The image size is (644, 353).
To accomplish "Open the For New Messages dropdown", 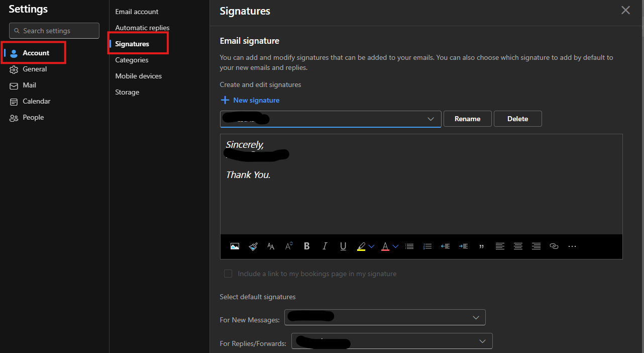I will (x=385, y=317).
